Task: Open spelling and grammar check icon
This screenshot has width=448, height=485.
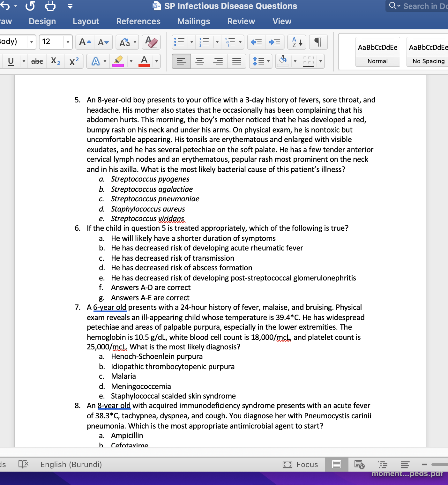Action: [x=23, y=464]
